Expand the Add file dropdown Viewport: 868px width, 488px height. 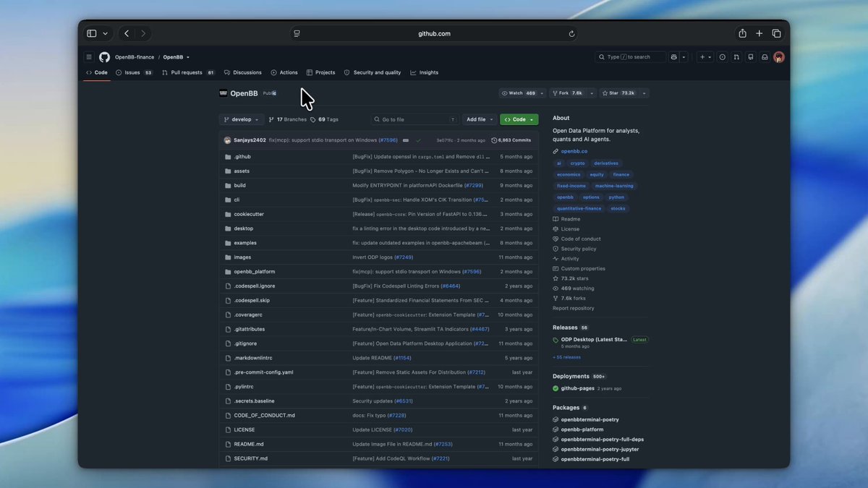480,119
